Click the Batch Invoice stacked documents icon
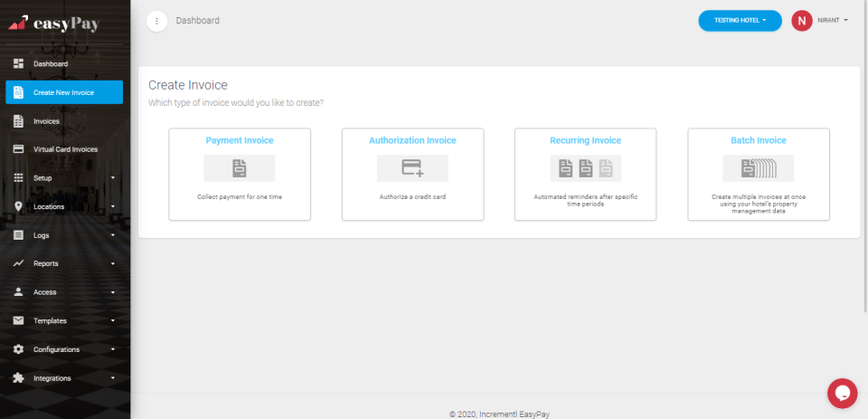Image resolution: width=868 pixels, height=419 pixels. point(759,168)
